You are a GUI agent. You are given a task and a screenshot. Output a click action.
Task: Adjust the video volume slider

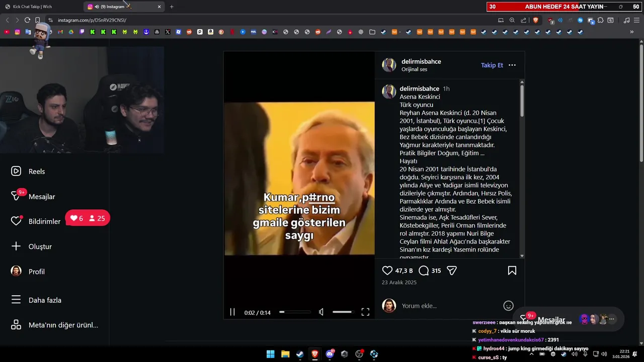tap(342, 312)
